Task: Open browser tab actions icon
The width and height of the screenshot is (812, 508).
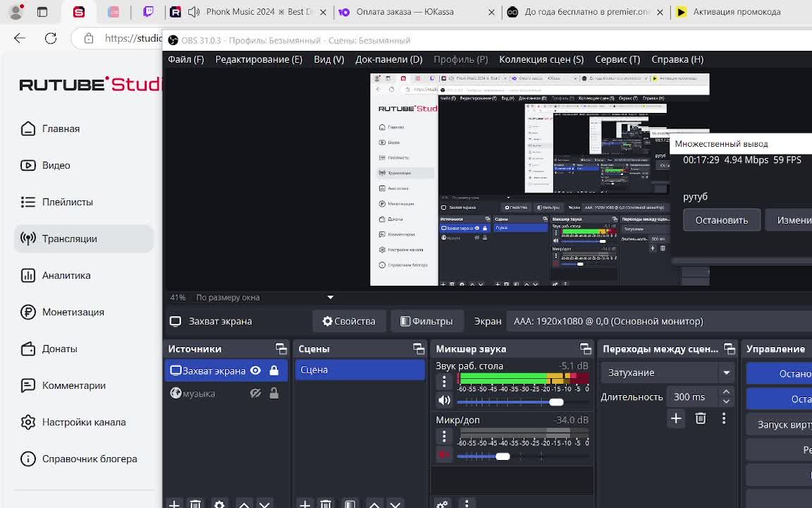Action: 42,12
